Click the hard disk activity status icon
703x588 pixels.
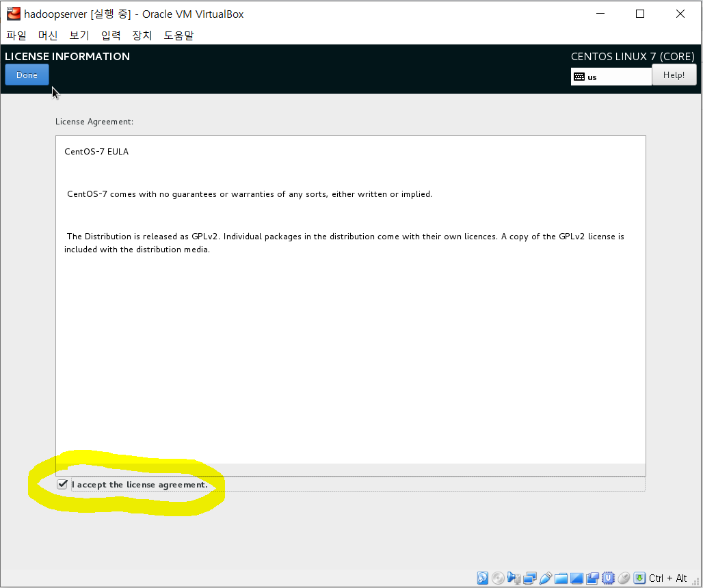coord(482,578)
